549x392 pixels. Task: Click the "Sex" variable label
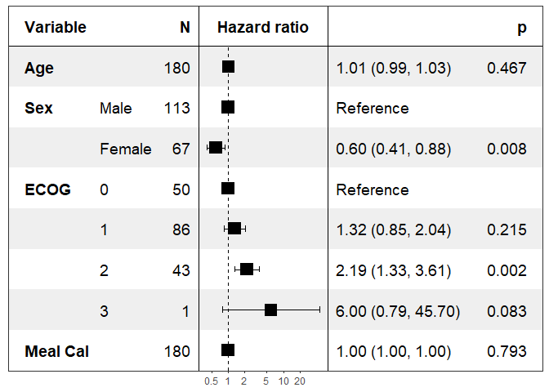(x=39, y=109)
